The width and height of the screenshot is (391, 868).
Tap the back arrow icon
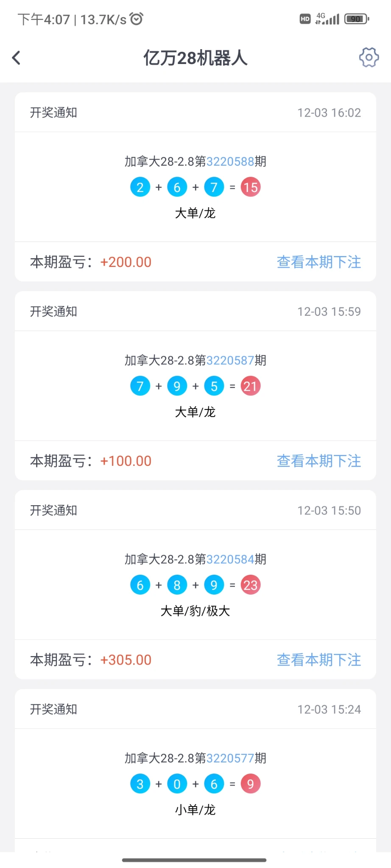click(x=17, y=58)
